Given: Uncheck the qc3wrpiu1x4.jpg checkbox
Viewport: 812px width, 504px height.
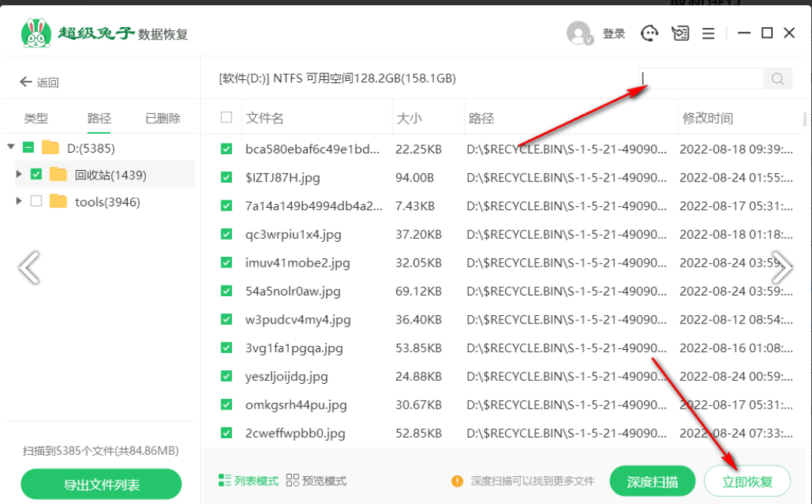Looking at the screenshot, I should pos(226,234).
